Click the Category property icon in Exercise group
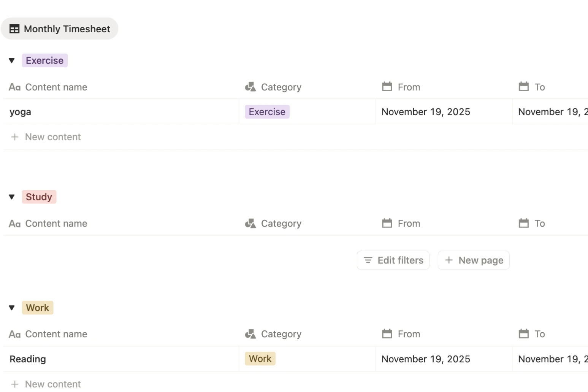This screenshot has height=392, width=588. tap(250, 87)
